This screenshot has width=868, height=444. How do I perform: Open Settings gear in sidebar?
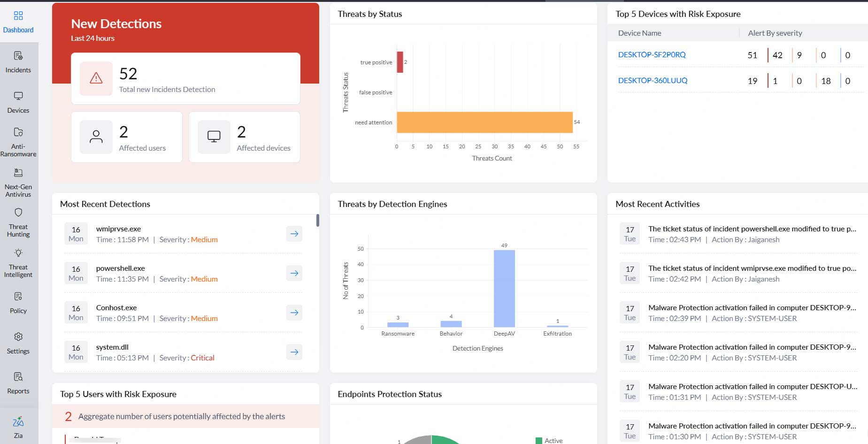18,337
